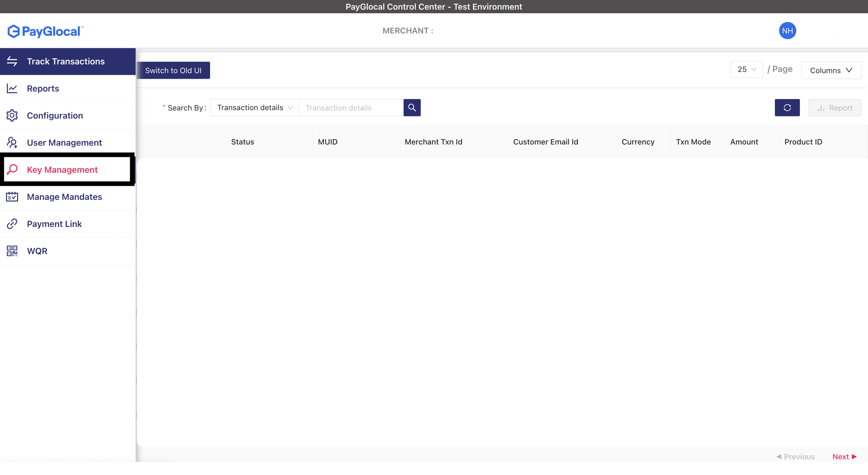This screenshot has height=475, width=868.
Task: Go to the Reports menu item
Action: point(43,88)
